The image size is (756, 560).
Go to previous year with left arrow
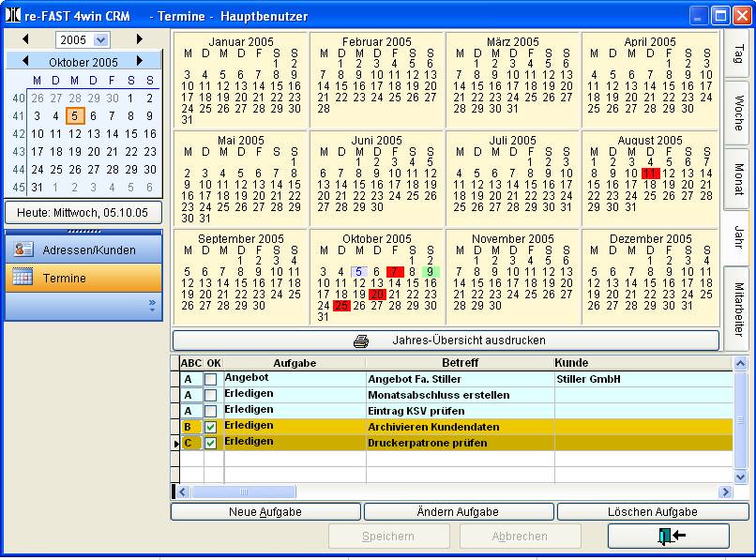25,39
